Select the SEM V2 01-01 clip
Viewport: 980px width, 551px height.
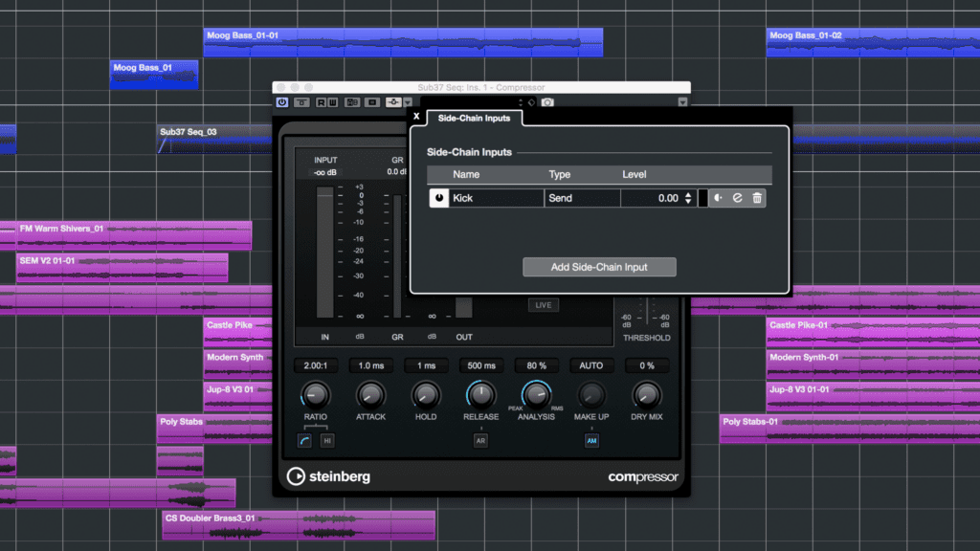(x=122, y=268)
